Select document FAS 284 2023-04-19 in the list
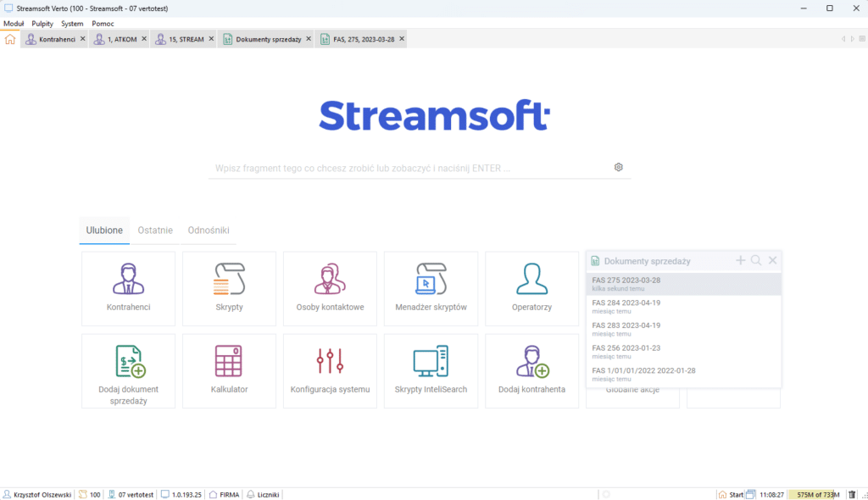Viewport: 868px width, 500px height. (661, 305)
